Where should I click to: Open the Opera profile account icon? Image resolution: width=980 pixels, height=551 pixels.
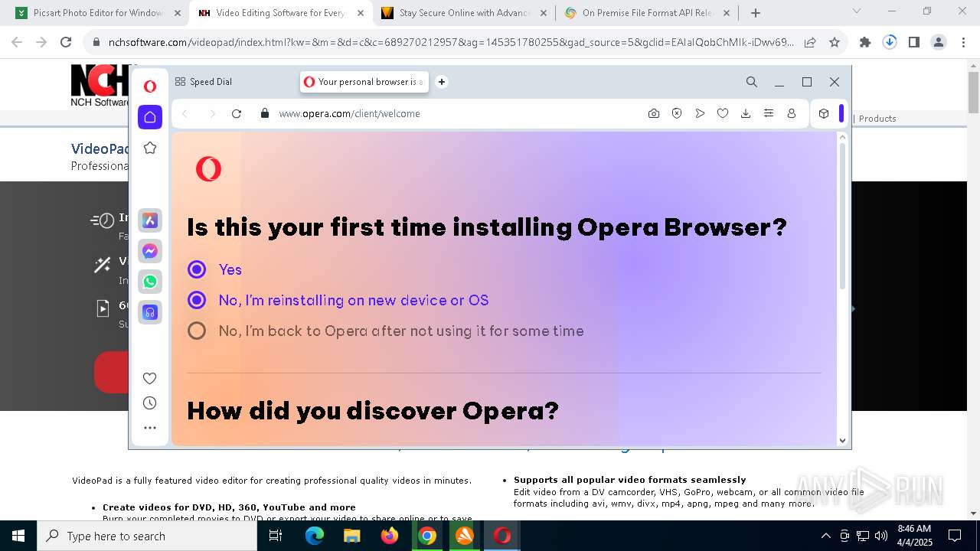pyautogui.click(x=792, y=113)
